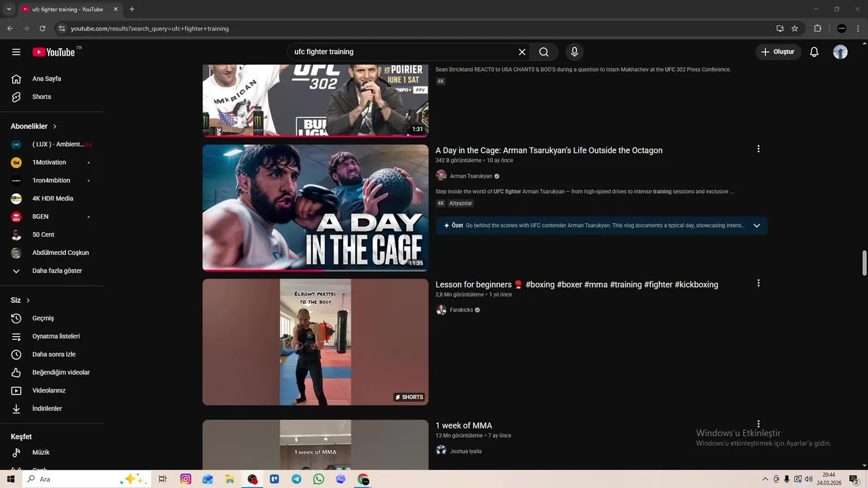The width and height of the screenshot is (868, 488).
Task: Open more options for Lesson for beginners
Action: point(758,283)
